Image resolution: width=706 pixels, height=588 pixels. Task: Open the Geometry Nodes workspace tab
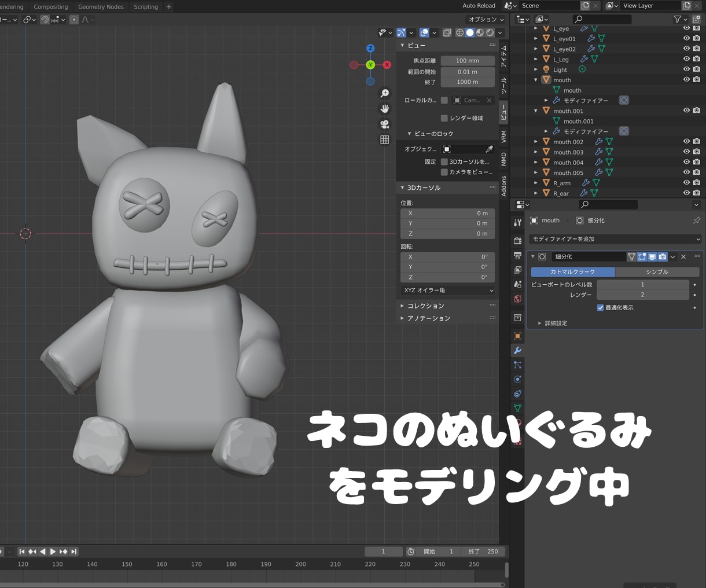pyautogui.click(x=101, y=7)
